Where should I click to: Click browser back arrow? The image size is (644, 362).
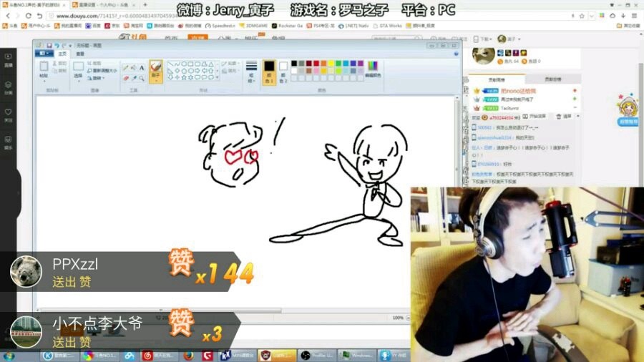pyautogui.click(x=8, y=16)
